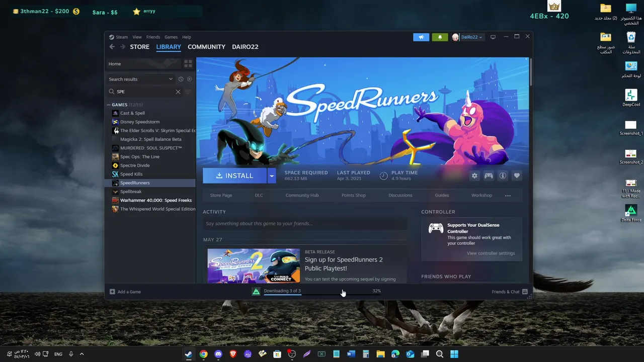Screen dimensions: 644x362
Task: Collapse the GAMES category list
Action: (109, 105)
